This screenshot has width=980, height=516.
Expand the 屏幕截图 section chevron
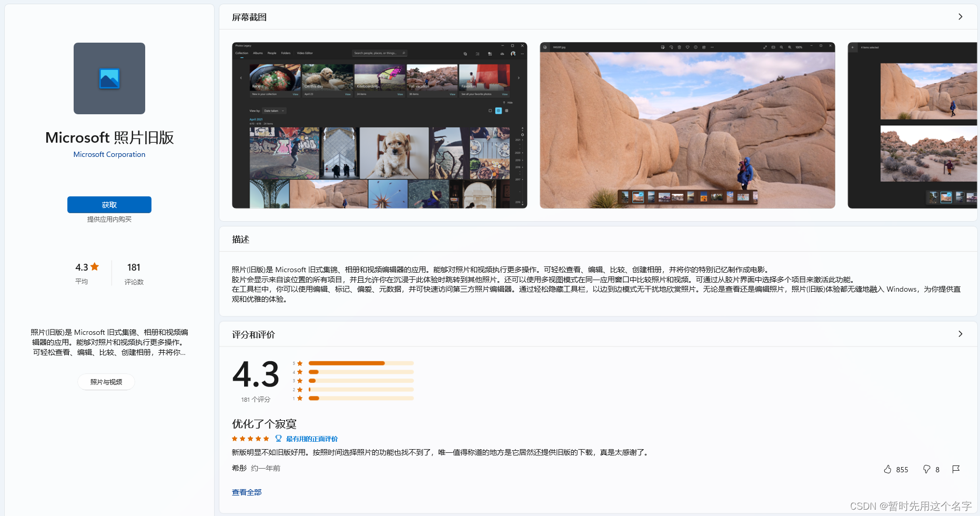pyautogui.click(x=960, y=17)
